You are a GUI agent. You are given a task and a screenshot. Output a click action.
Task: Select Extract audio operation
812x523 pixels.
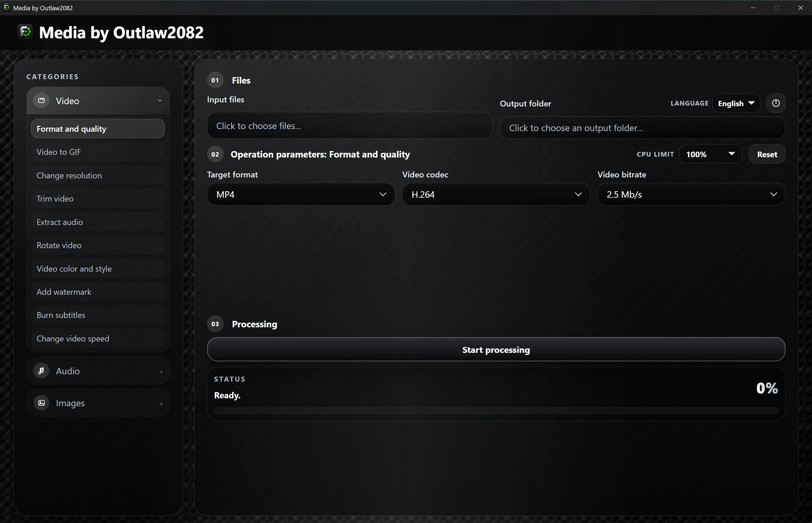[98, 222]
